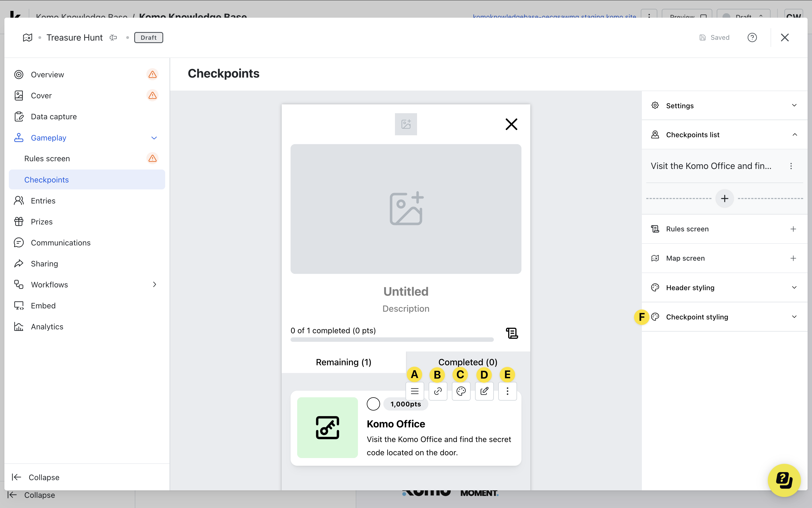Click the small logo image placeholder icon
Image resolution: width=812 pixels, height=508 pixels.
[x=406, y=124]
